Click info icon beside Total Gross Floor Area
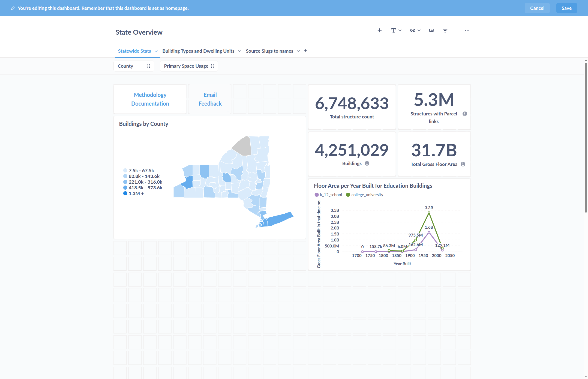Screen dimensions: 588x379 coord(463,164)
